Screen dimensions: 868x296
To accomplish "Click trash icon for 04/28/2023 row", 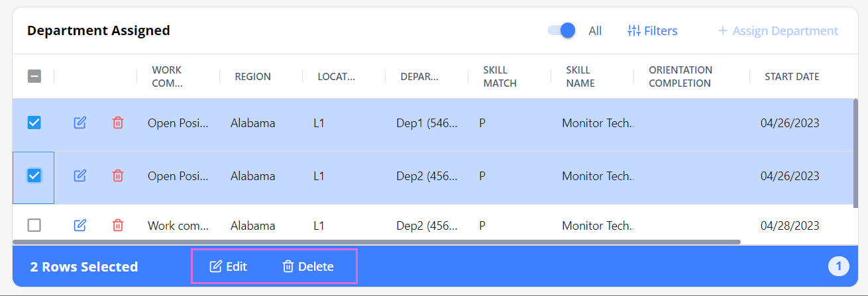I will point(118,225).
